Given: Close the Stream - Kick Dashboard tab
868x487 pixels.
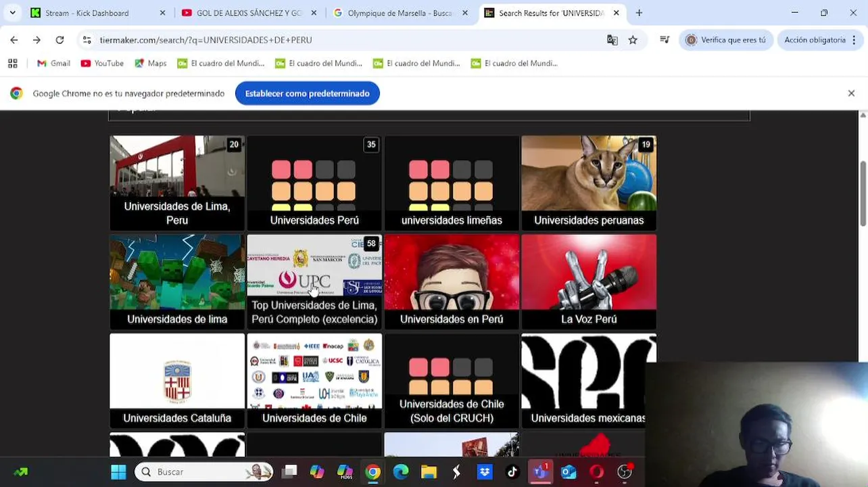Looking at the screenshot, I should (162, 13).
